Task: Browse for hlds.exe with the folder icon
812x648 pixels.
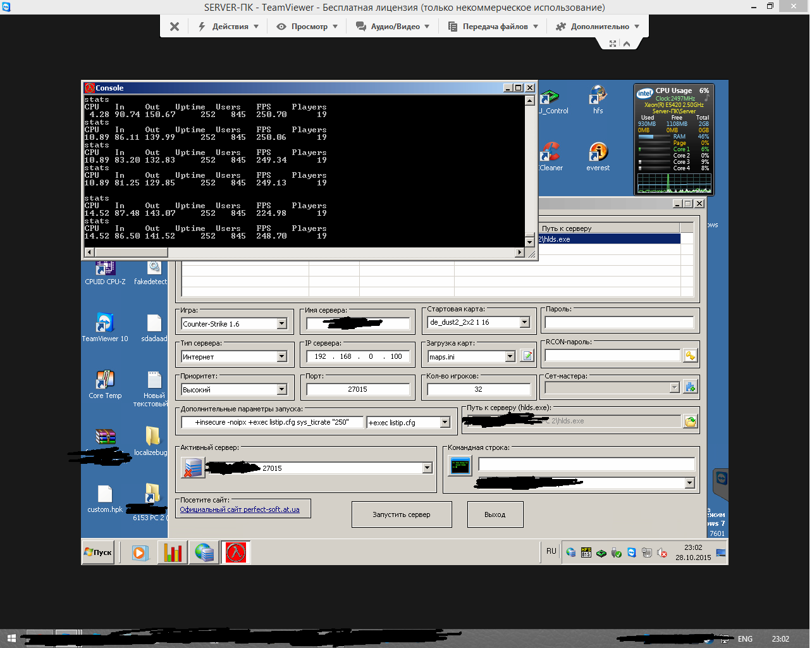Action: tap(690, 421)
